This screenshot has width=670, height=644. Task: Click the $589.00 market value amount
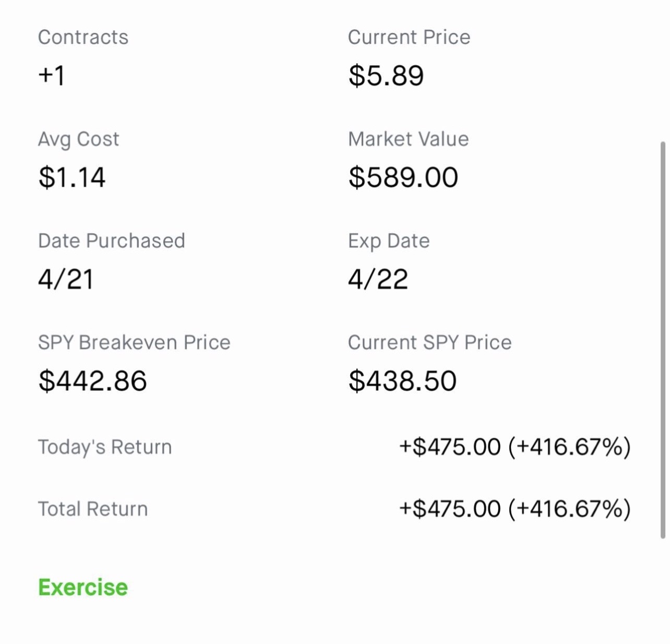pos(403,177)
